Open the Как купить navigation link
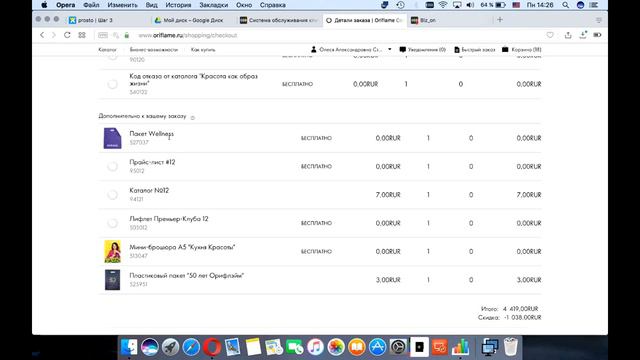The width and height of the screenshot is (640, 360). tap(203, 49)
